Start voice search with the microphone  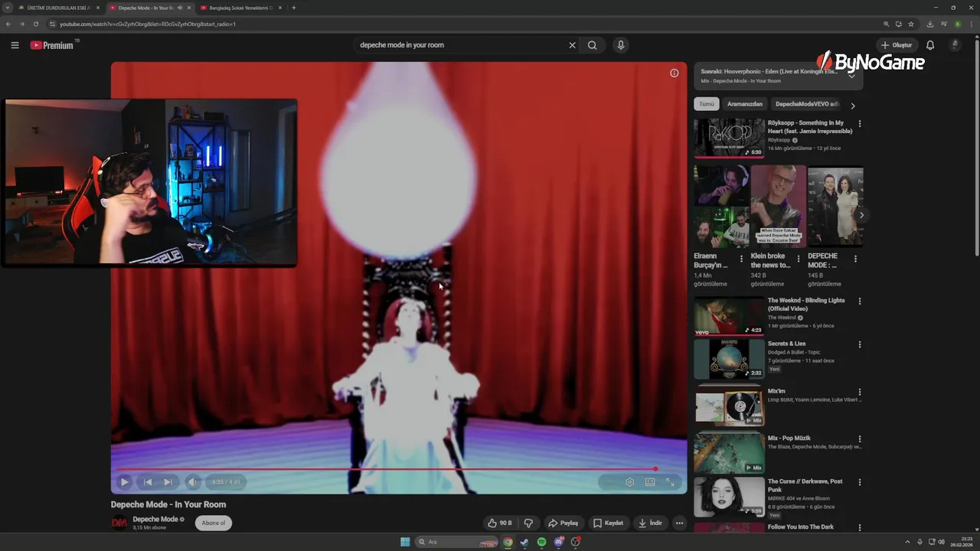pos(621,45)
